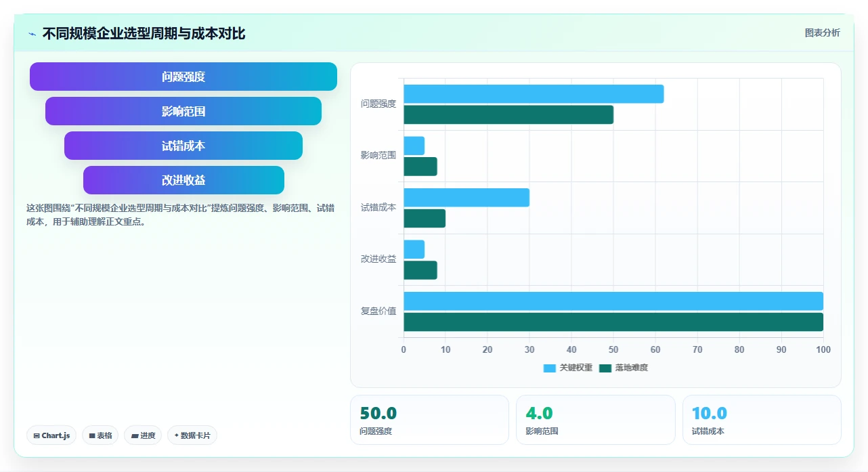Click the 复盘价值 y-axis label
Viewport: 868px width, 472px height.
click(378, 311)
